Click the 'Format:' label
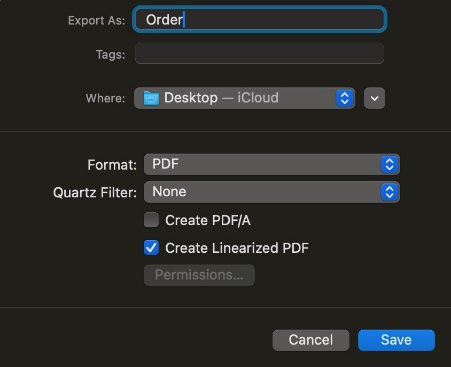451x367 pixels. point(112,165)
